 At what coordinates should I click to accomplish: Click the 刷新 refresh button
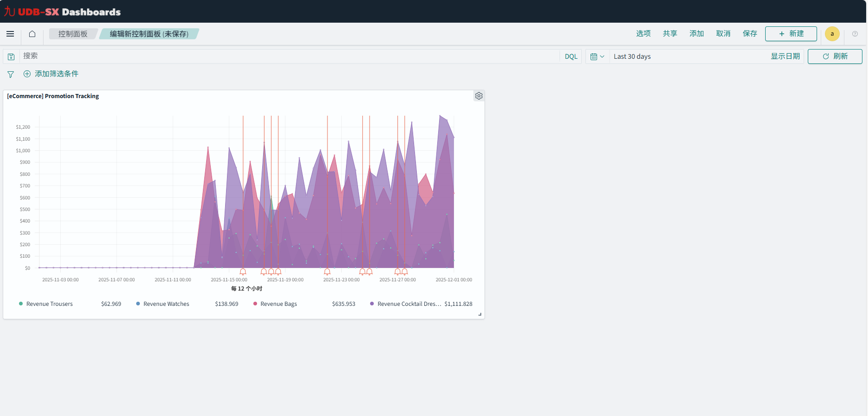click(835, 56)
